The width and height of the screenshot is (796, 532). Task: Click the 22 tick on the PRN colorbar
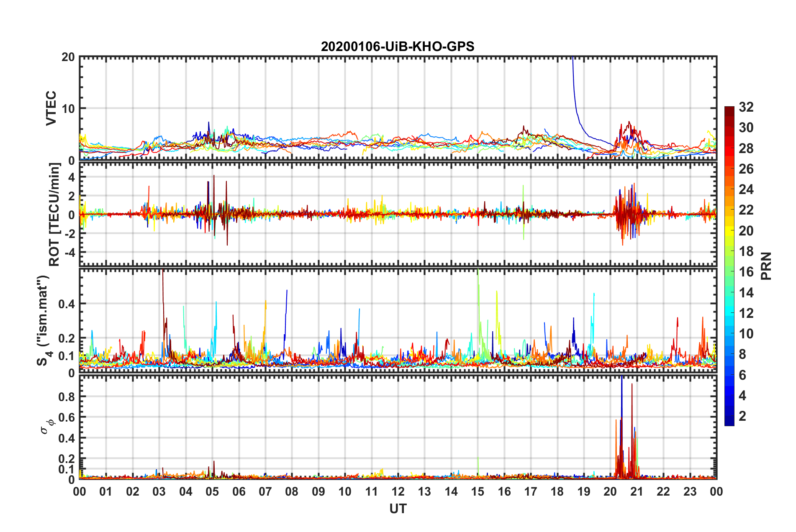[x=746, y=210]
